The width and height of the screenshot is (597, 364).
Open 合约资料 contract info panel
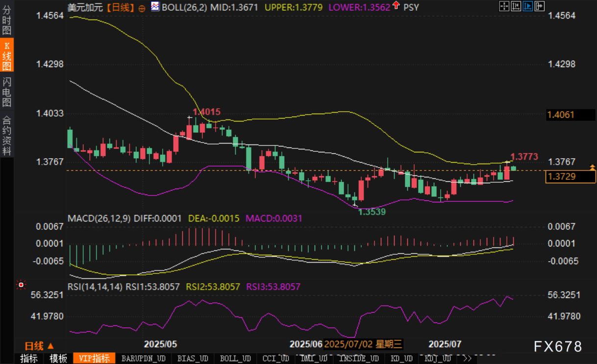(x=7, y=136)
